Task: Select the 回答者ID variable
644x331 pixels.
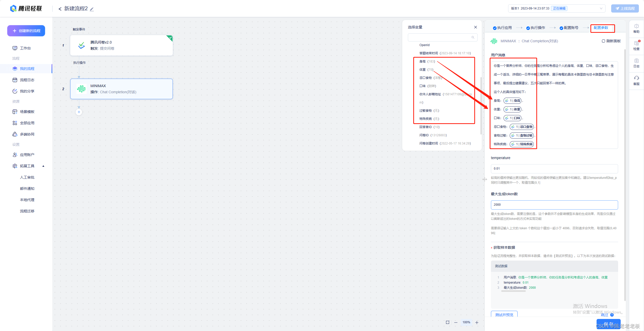Action: (429, 127)
